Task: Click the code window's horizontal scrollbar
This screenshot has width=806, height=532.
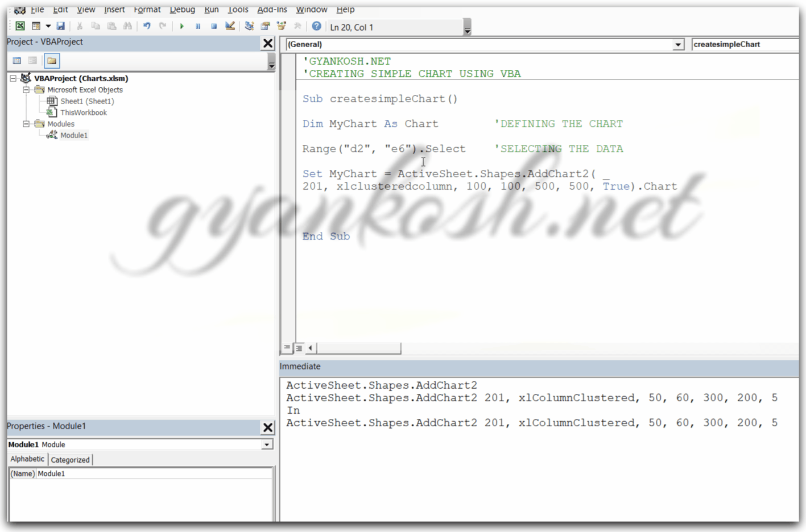Action: point(358,348)
